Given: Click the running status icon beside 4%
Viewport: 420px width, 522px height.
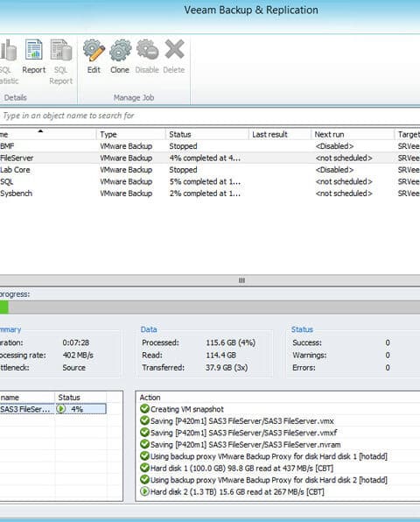Looking at the screenshot, I should [x=61, y=409].
